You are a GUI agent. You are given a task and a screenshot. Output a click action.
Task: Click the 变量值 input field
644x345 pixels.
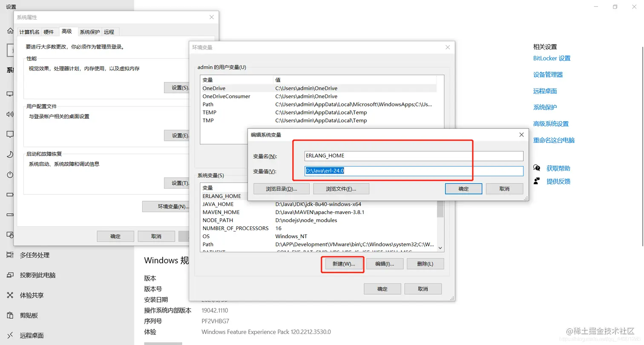(414, 171)
